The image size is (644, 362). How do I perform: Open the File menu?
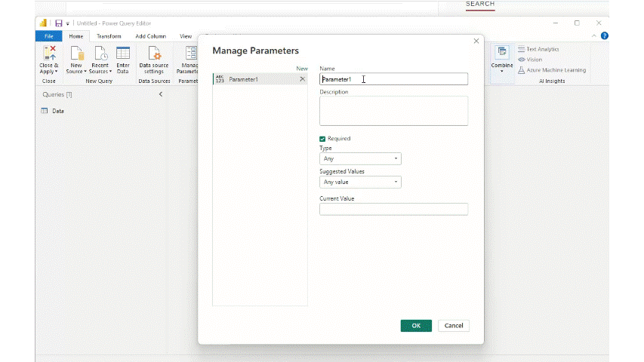[48, 36]
